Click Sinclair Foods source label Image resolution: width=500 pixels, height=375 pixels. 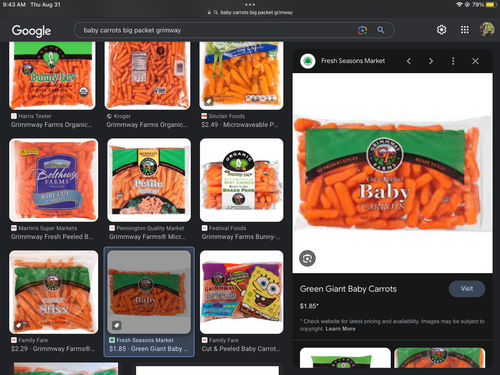point(227,116)
